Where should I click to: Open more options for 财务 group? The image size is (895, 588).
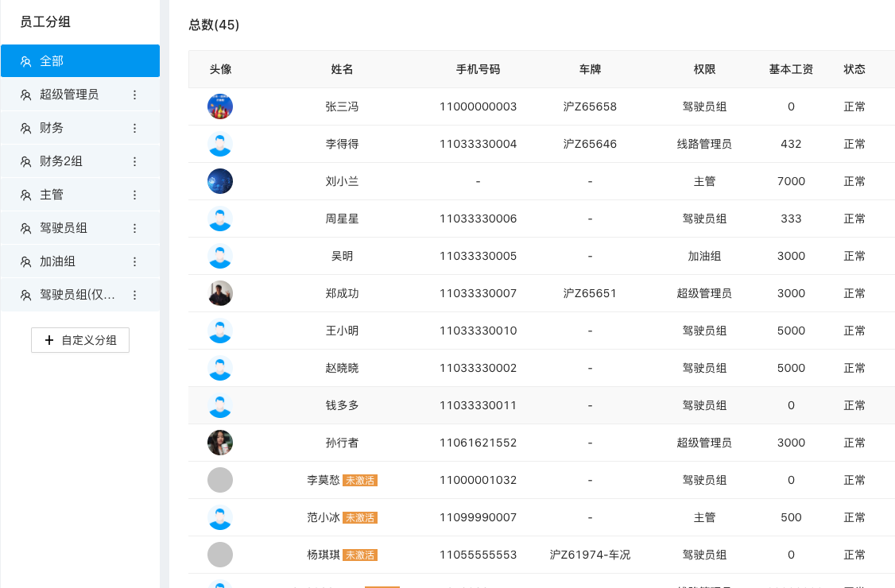(134, 128)
